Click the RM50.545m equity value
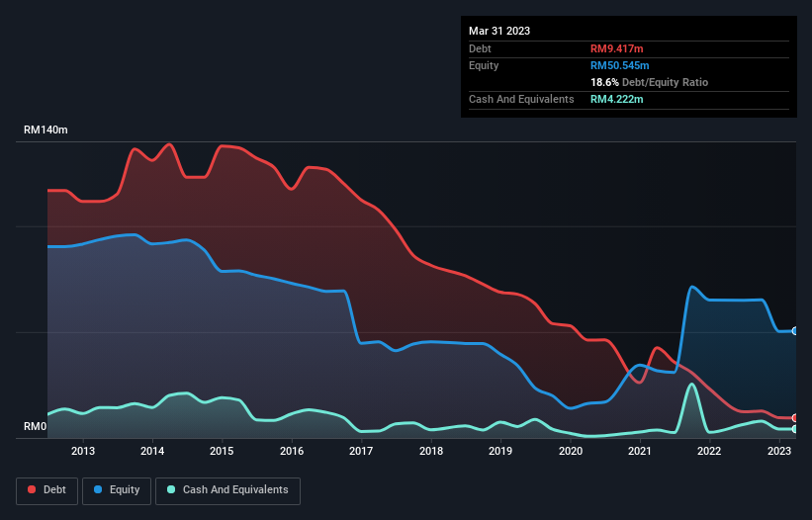812x520 pixels. 620,65
